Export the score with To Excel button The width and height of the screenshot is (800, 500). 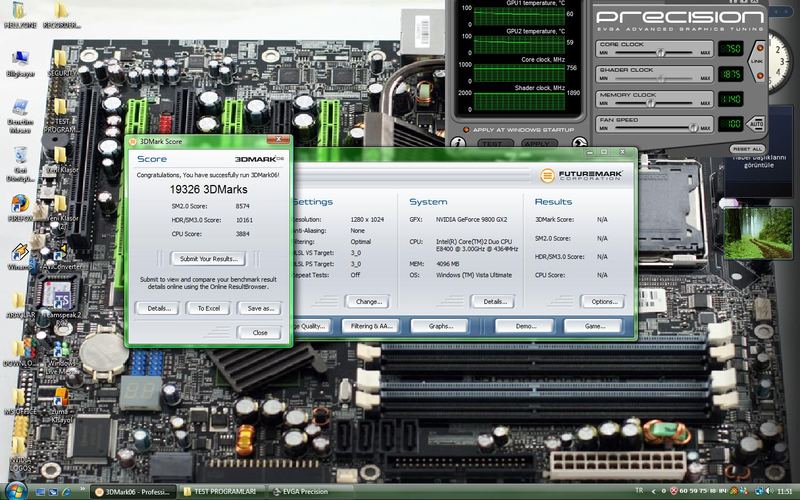209,309
